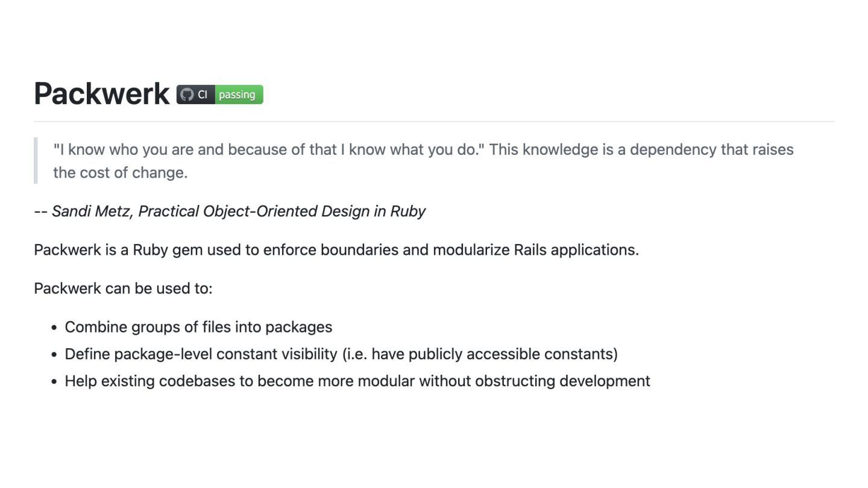Click the quote line starting "I know who you are"
Image resolution: width=868 pixels, height=488 pixels.
pos(423,149)
